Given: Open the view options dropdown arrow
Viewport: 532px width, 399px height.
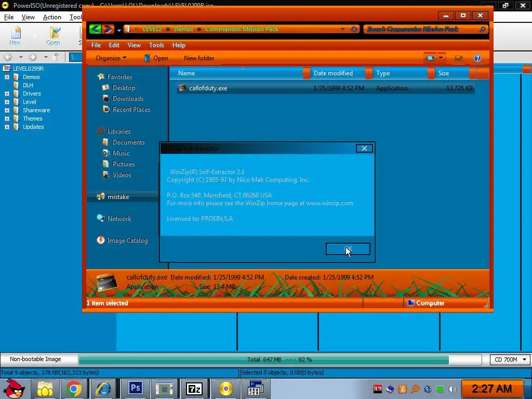Looking at the screenshot, I should coord(441,58).
